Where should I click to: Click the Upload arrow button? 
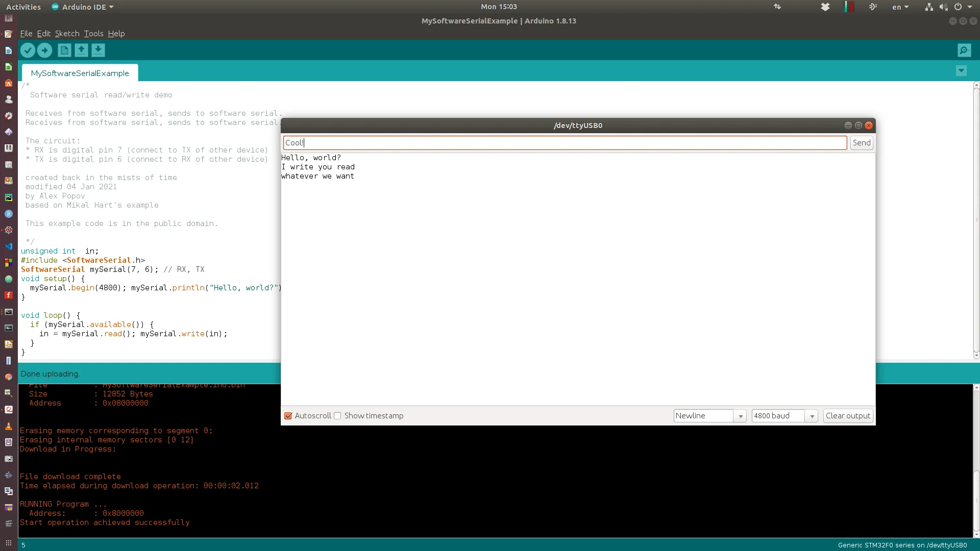point(45,50)
